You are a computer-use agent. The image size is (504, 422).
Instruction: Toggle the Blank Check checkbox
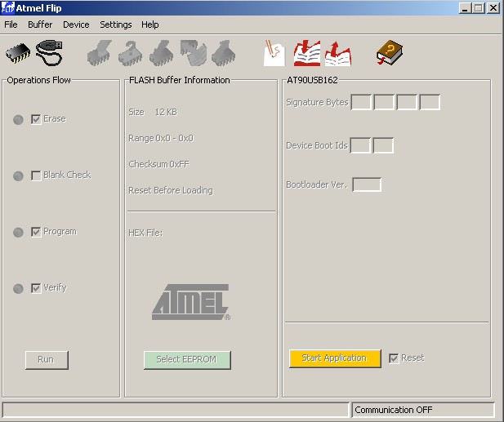pos(36,175)
